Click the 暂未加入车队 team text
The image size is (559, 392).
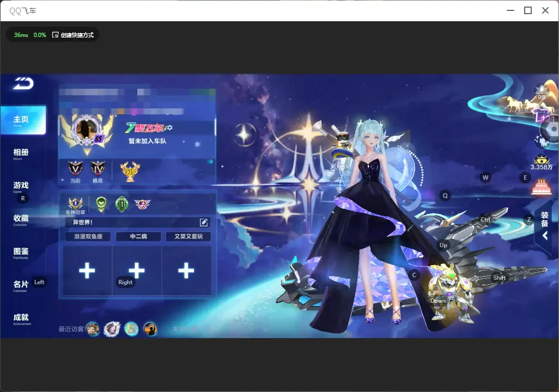point(148,141)
